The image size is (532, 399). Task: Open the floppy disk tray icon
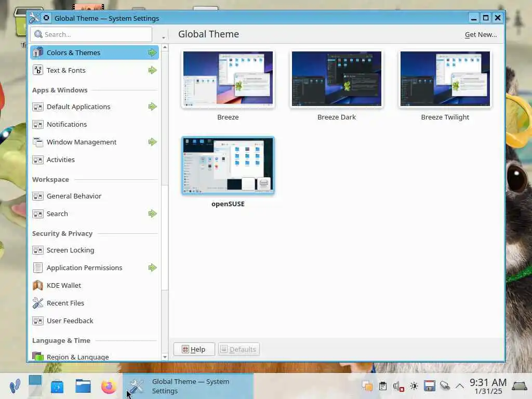429,386
